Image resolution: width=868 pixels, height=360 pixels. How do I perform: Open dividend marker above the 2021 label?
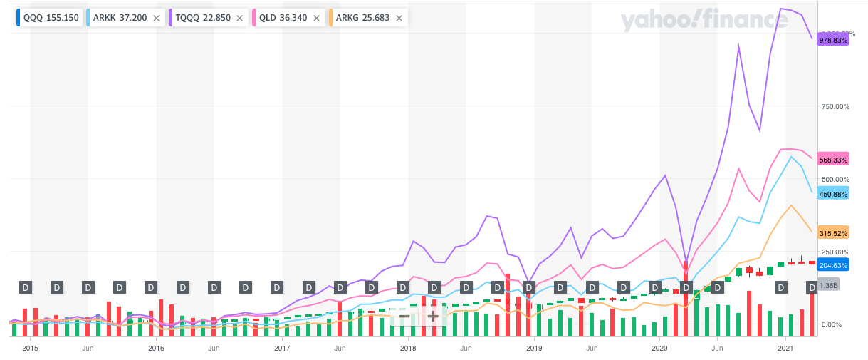(781, 287)
